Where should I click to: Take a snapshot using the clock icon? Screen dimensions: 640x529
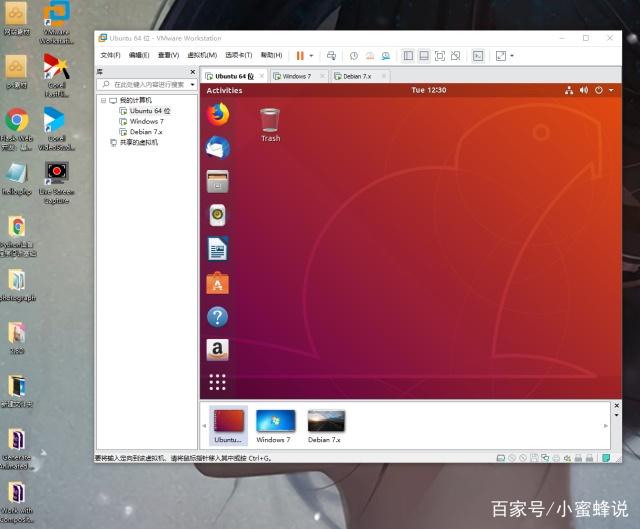click(x=354, y=56)
